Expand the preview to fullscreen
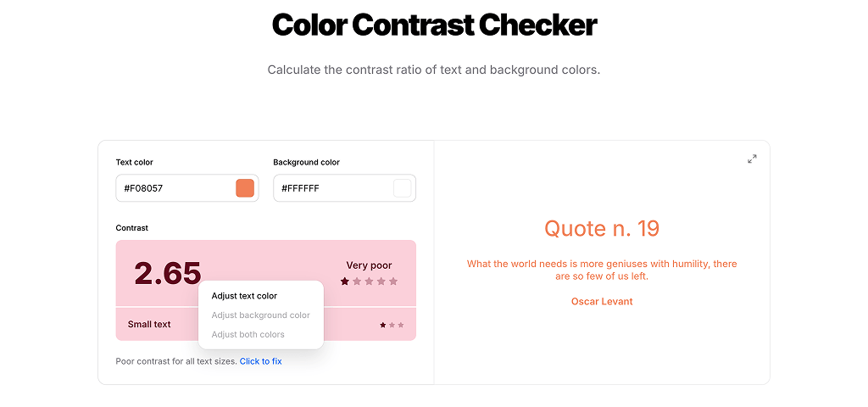Image resolution: width=868 pixels, height=407 pixels. [x=752, y=159]
